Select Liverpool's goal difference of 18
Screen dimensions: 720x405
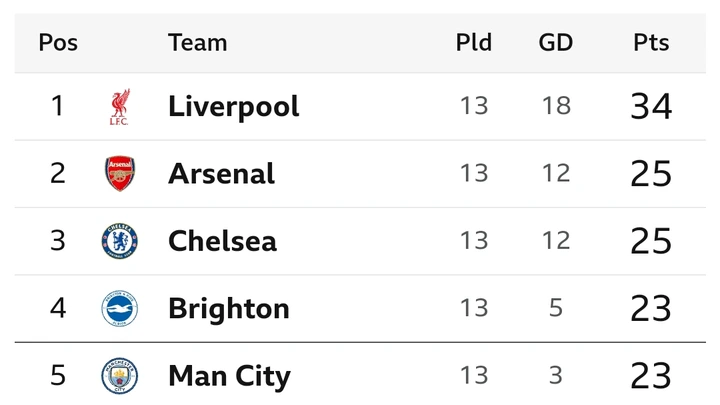(x=556, y=106)
